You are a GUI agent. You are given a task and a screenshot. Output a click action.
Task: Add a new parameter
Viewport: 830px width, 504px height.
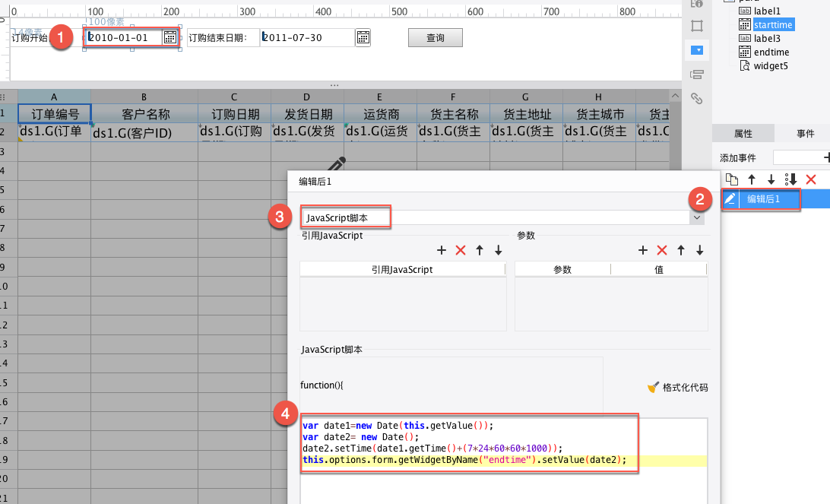tap(642, 250)
